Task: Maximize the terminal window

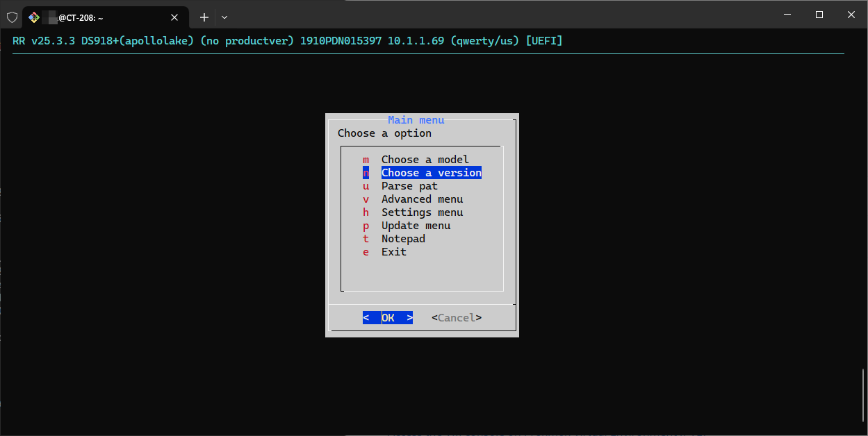Action: (819, 15)
